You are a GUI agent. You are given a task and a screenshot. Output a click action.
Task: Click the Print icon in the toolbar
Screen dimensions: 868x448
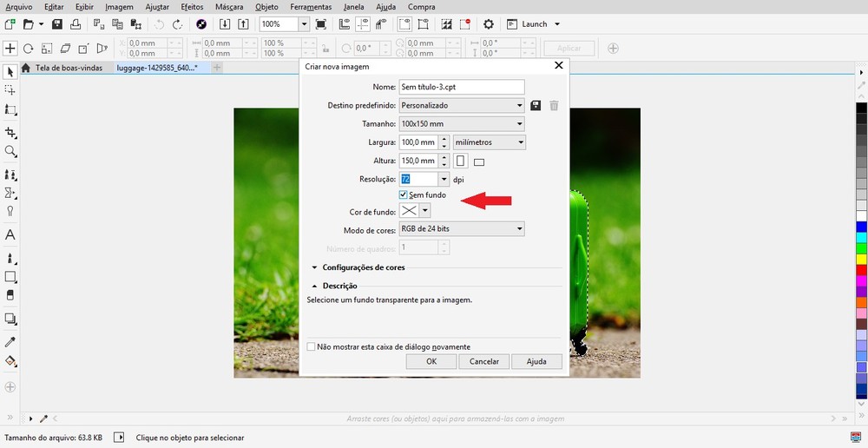(x=76, y=23)
